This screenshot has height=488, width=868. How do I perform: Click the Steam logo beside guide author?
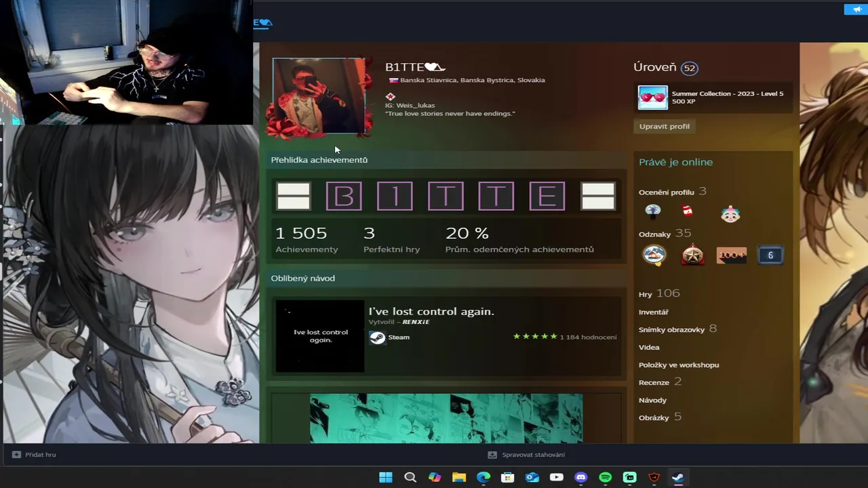(377, 338)
